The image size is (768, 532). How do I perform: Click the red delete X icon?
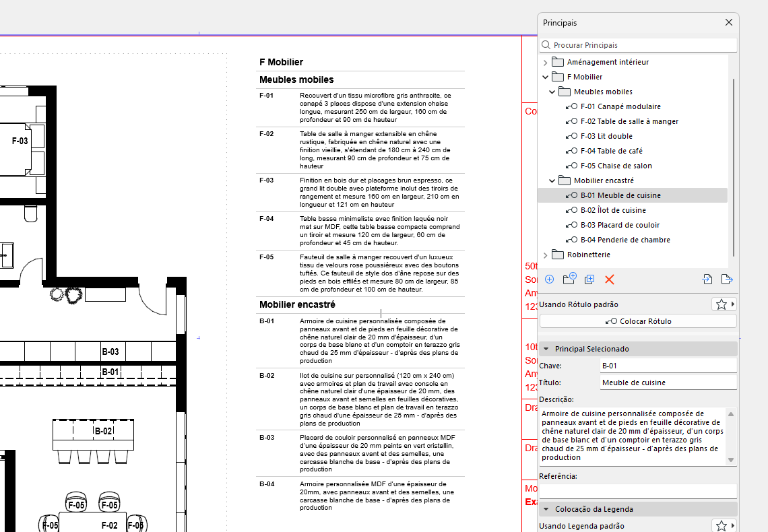point(609,279)
